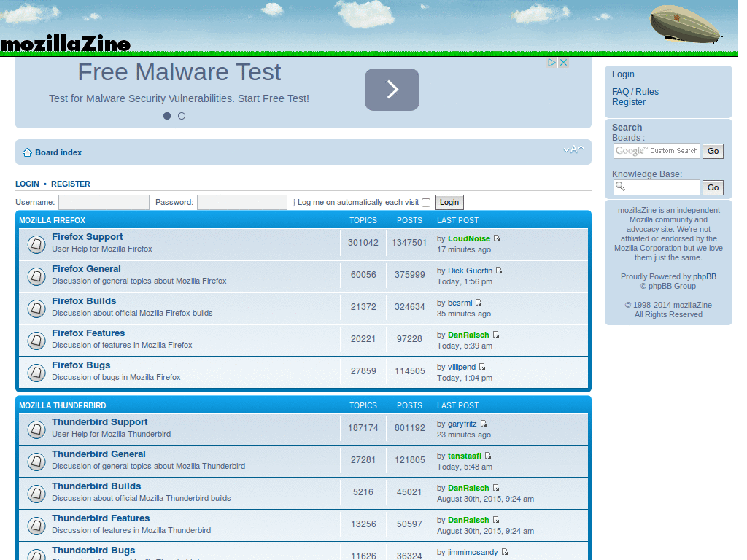View latest post icon by tanstaafl
Screen dimensions: 747x560
pyautogui.click(x=488, y=455)
